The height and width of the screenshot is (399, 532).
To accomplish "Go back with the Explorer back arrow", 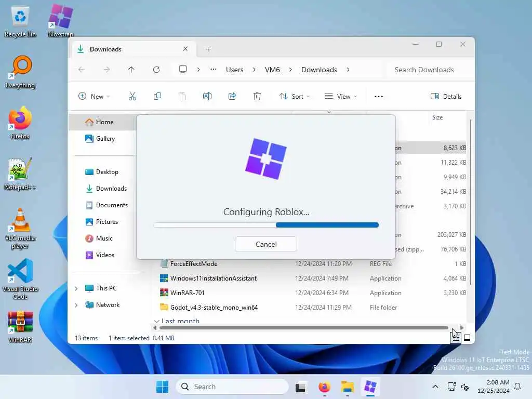I will coord(82,70).
